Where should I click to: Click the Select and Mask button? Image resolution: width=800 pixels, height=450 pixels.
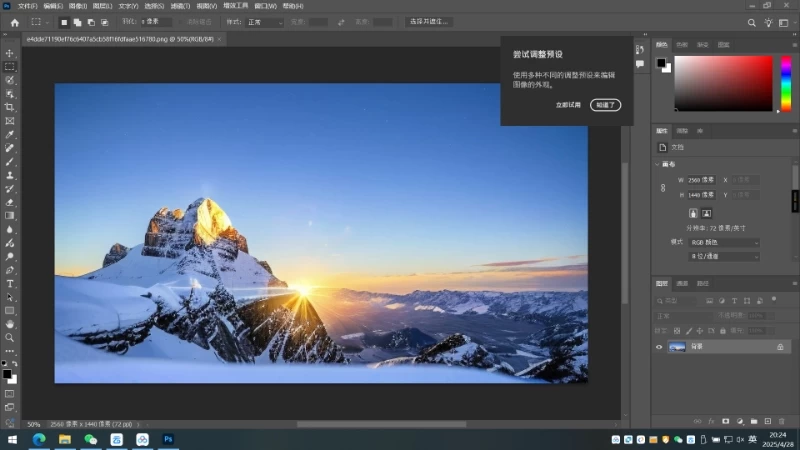(x=429, y=22)
